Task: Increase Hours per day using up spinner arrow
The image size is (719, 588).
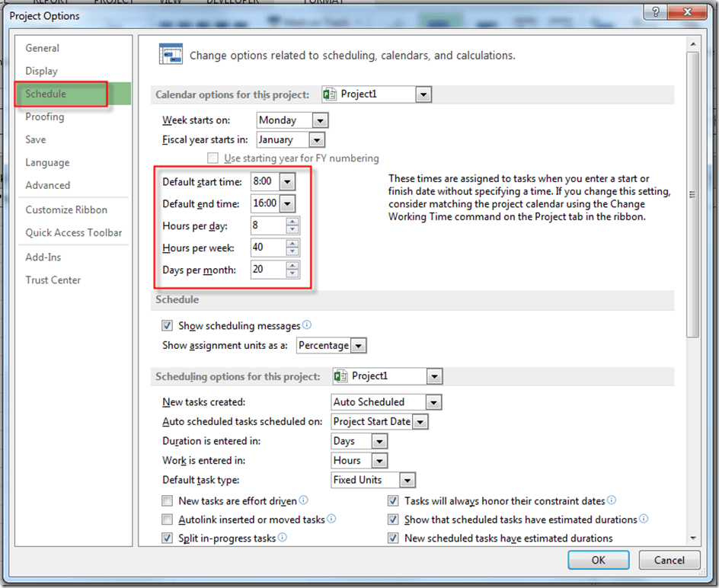Action: 293,222
